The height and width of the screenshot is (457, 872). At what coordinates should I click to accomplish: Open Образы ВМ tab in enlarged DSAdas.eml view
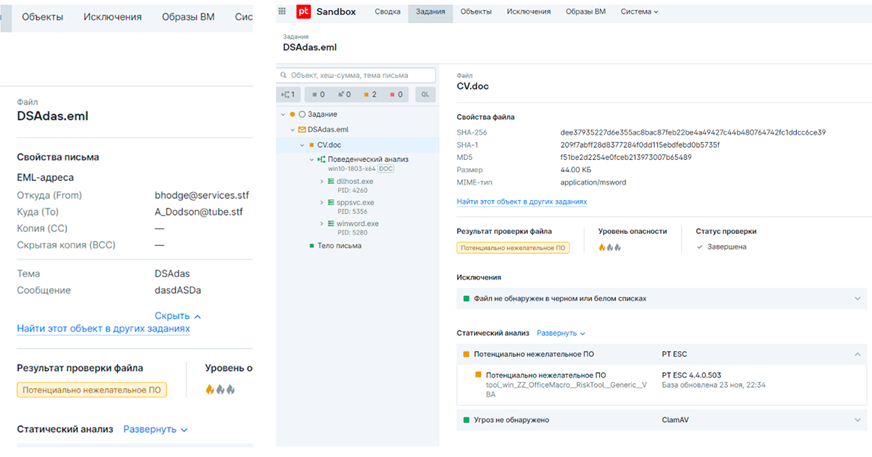tap(188, 17)
